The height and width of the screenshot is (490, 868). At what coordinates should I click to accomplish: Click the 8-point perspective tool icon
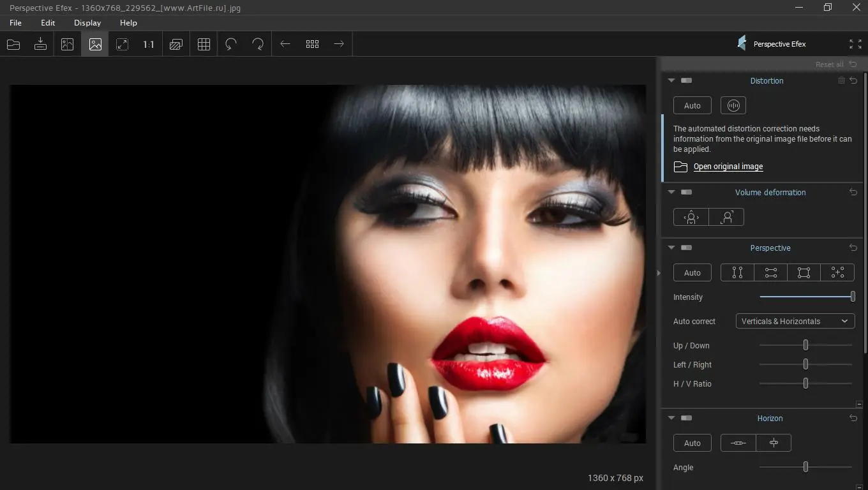[x=837, y=272]
